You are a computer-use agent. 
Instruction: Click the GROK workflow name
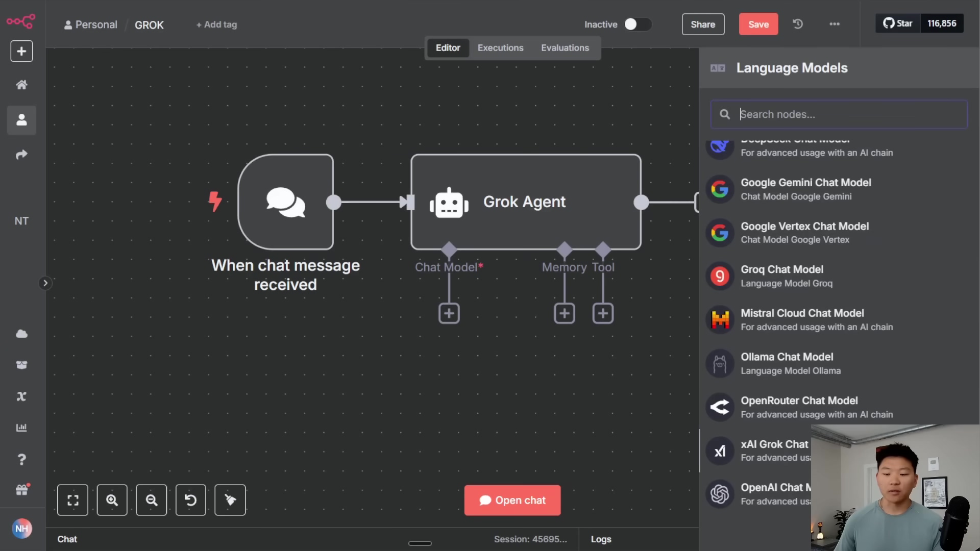tap(149, 25)
